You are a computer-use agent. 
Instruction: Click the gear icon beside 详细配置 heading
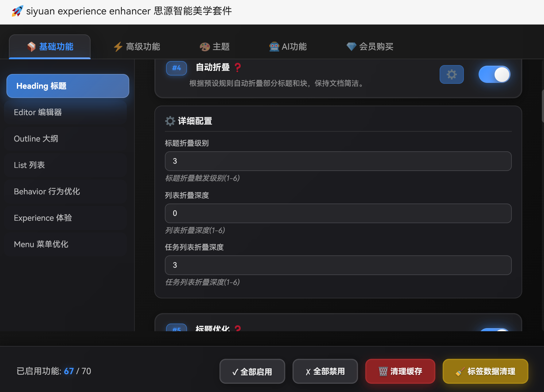(170, 121)
